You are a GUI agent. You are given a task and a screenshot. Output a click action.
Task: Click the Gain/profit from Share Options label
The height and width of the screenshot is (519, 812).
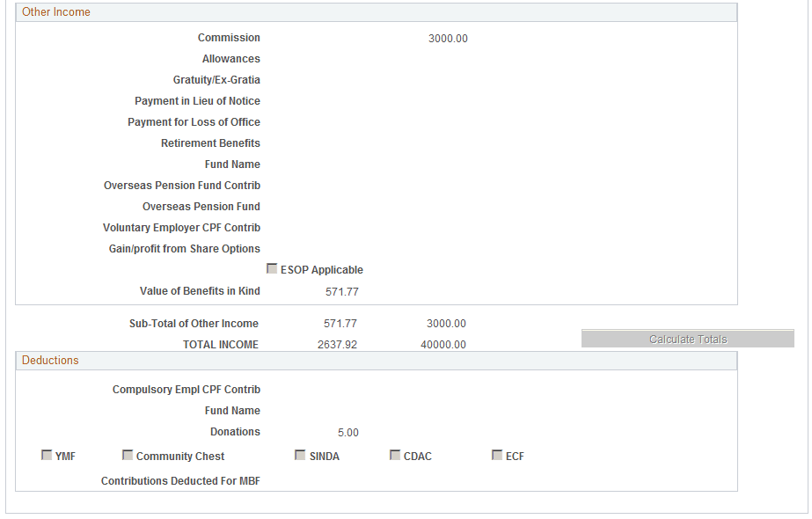coord(185,249)
